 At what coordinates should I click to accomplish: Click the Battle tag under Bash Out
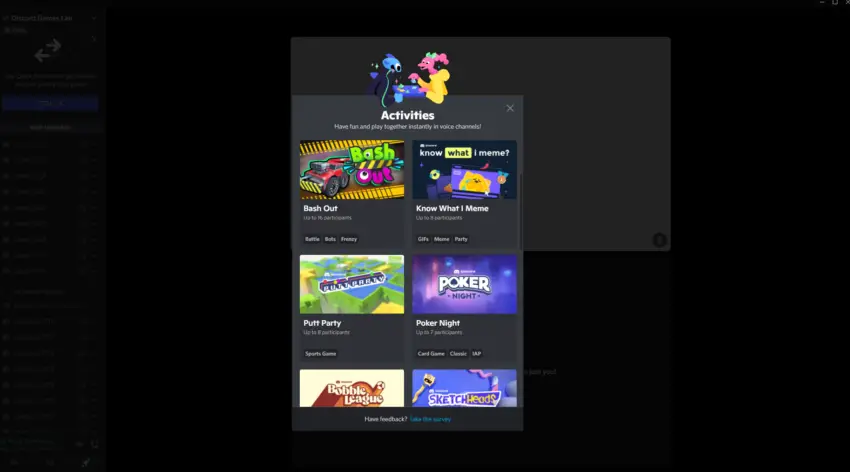(x=312, y=239)
